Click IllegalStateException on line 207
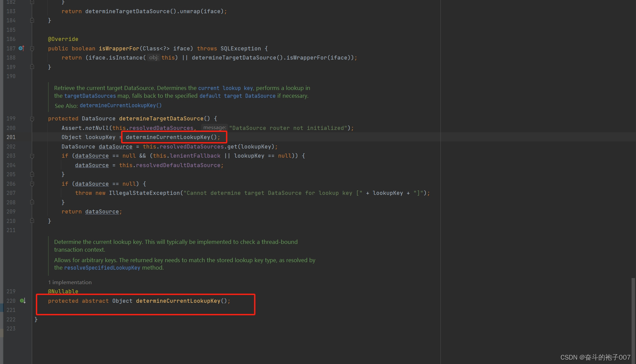The width and height of the screenshot is (636, 364). point(144,193)
